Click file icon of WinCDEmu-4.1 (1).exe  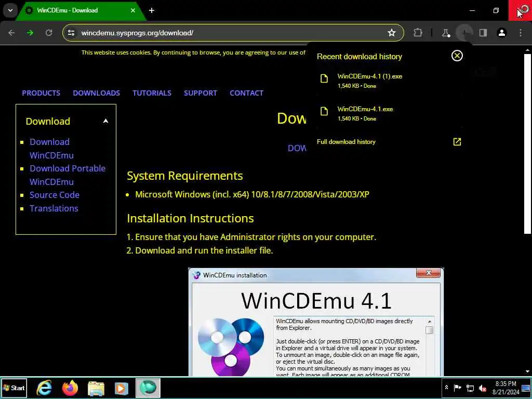pos(324,78)
